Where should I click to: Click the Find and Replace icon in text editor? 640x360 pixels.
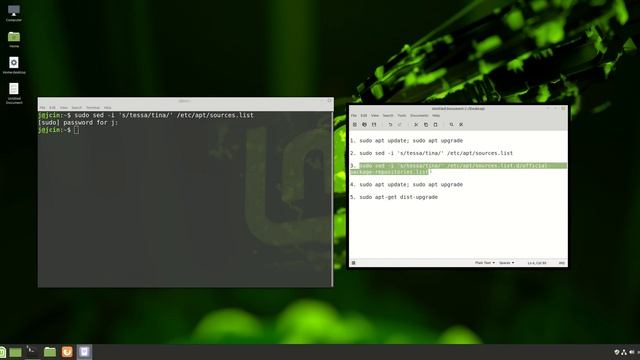[x=461, y=124]
